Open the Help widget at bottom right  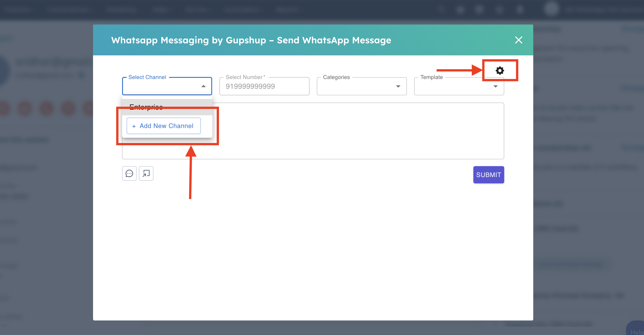click(x=636, y=330)
